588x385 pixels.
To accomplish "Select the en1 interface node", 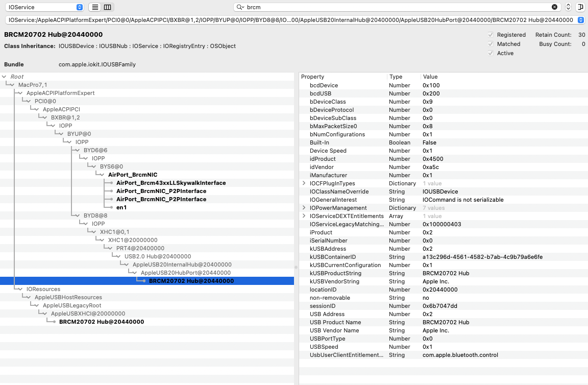I will click(121, 207).
